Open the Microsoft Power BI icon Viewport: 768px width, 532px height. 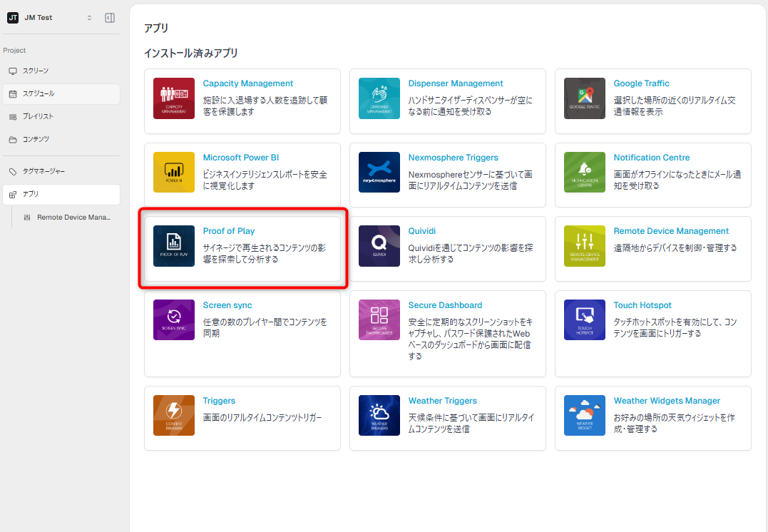[174, 173]
